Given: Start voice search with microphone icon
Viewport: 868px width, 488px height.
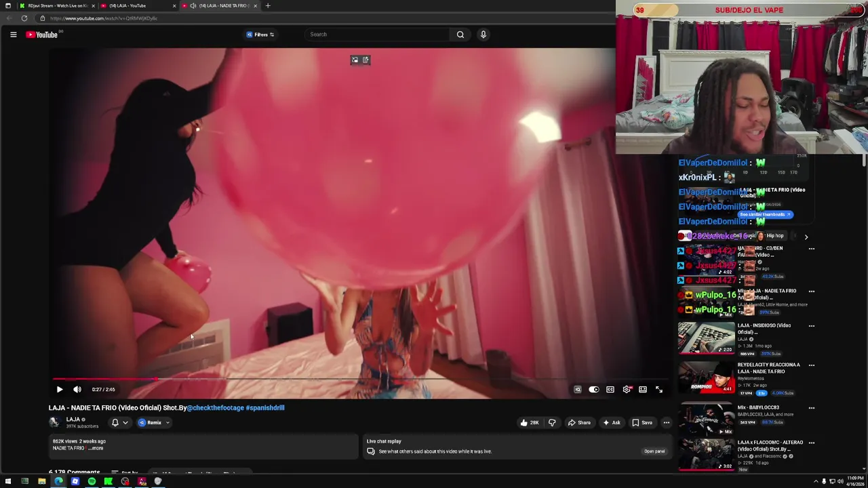Looking at the screenshot, I should [483, 35].
